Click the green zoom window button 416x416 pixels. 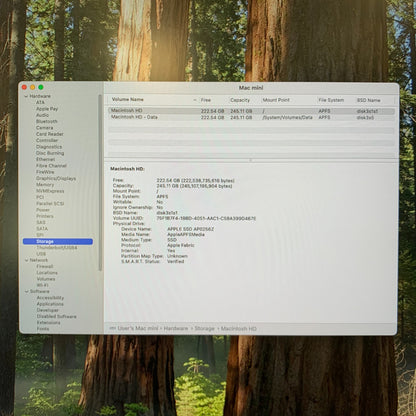pos(41,87)
